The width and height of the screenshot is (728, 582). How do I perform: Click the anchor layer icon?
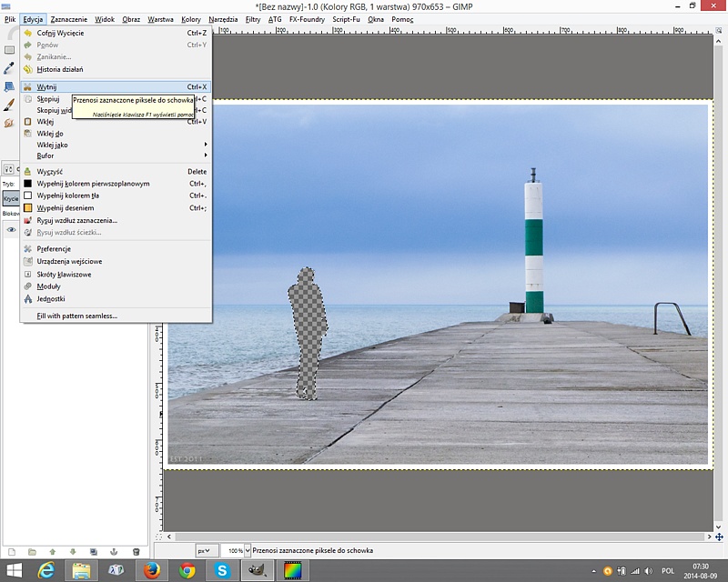pyautogui.click(x=114, y=551)
